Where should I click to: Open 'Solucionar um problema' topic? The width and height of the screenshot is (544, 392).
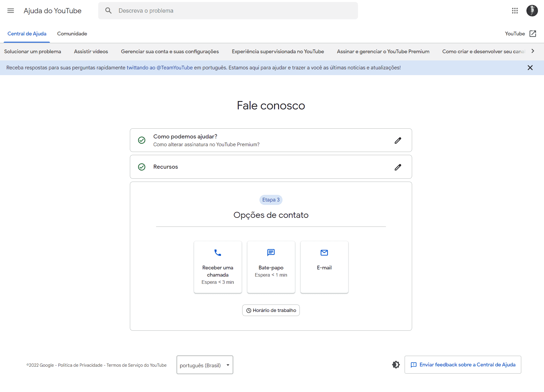pos(33,52)
